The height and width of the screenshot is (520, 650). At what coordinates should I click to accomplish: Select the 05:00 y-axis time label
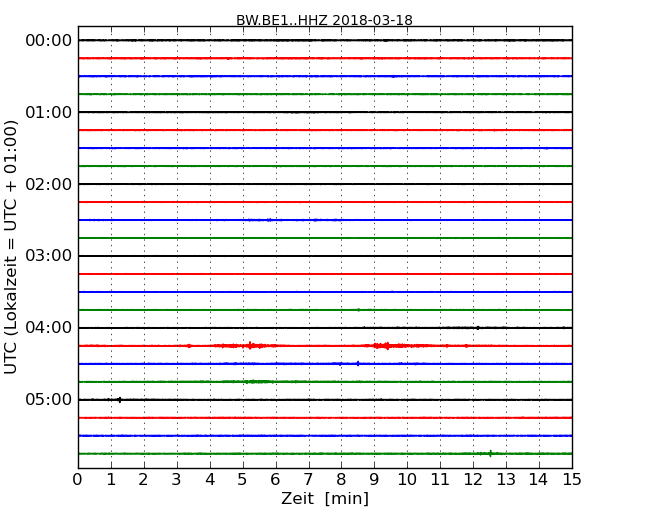pyautogui.click(x=49, y=399)
